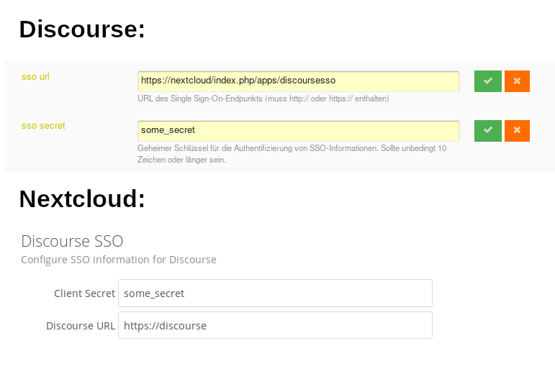Click the 'Client Secret' label

click(84, 293)
